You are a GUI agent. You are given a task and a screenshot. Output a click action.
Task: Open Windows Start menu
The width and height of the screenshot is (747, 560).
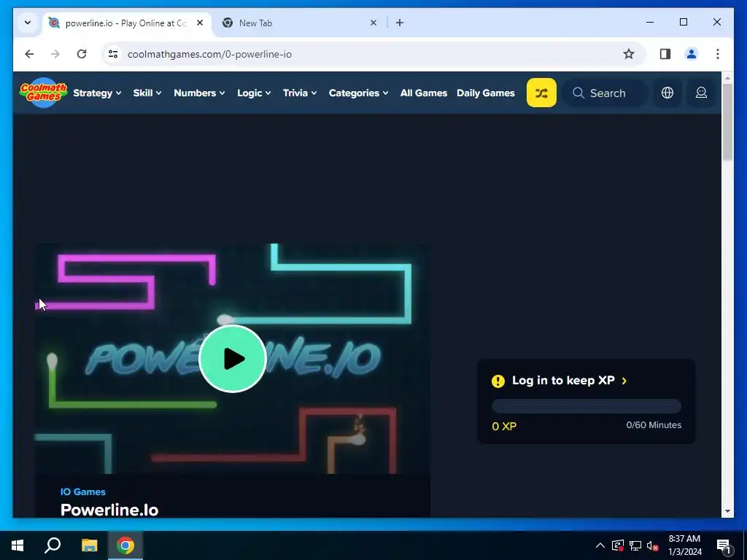pos(18,545)
